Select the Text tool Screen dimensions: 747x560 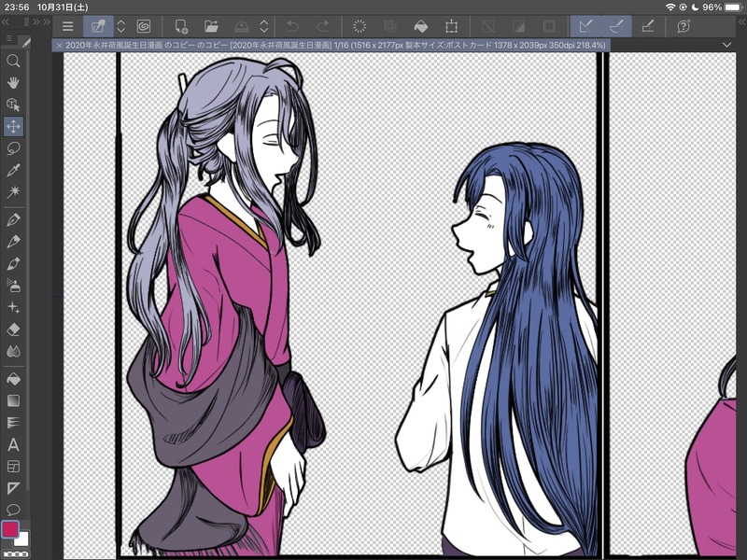tap(13, 445)
